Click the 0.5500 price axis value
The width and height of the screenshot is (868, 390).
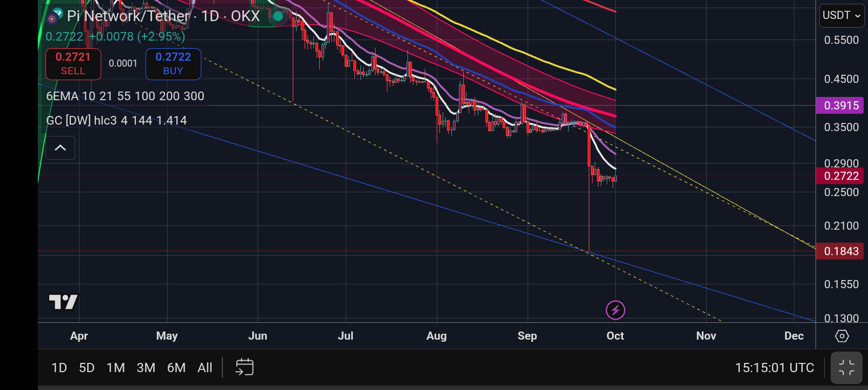(841, 40)
